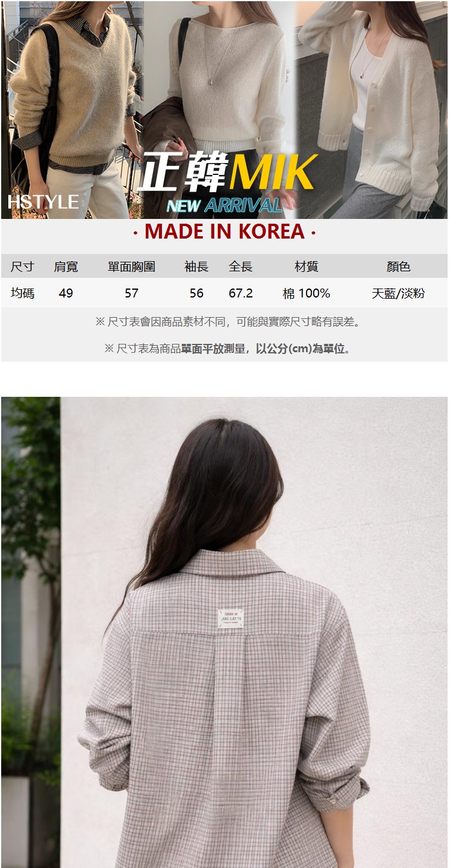This screenshot has width=450, height=868.
Task: Select the 尺寸 column header
Action: pos(23,267)
